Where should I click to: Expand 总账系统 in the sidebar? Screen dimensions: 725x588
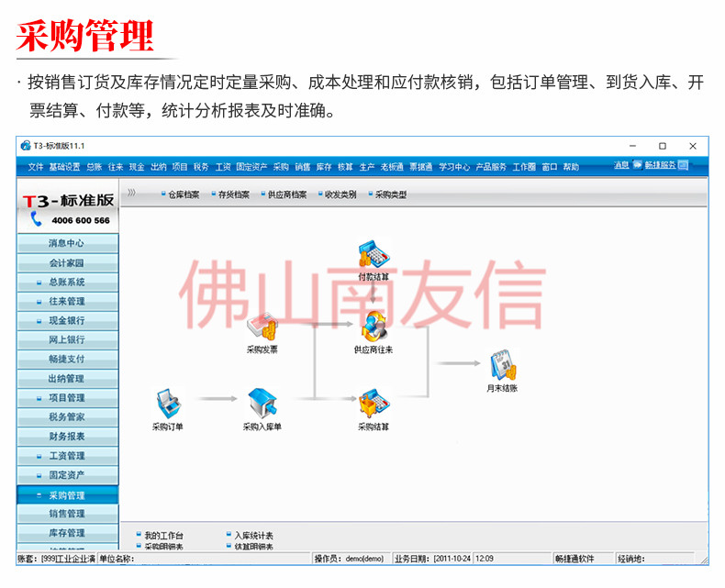(x=39, y=283)
